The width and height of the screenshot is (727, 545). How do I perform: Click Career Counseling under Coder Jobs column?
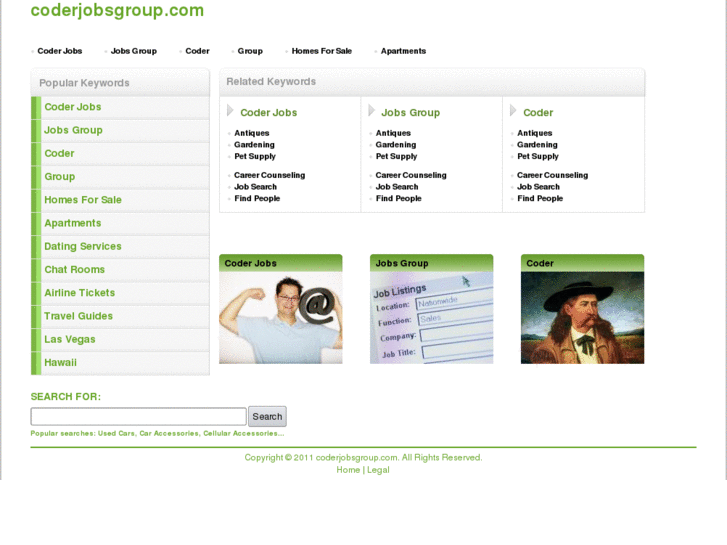click(270, 175)
